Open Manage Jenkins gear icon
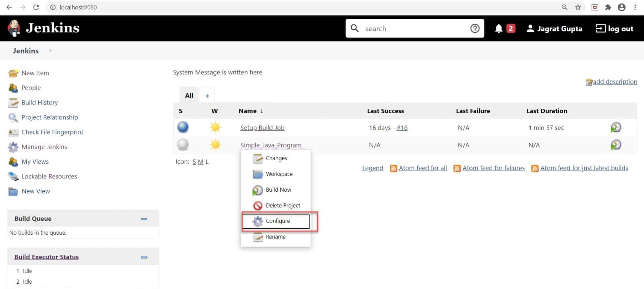The image size is (644, 289). click(x=13, y=147)
